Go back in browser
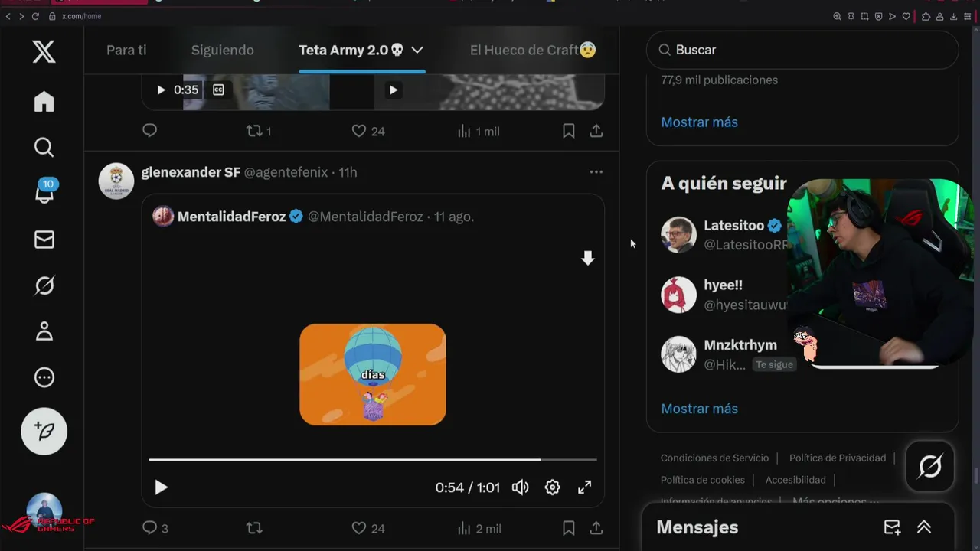Image resolution: width=980 pixels, height=551 pixels. coord(8,16)
